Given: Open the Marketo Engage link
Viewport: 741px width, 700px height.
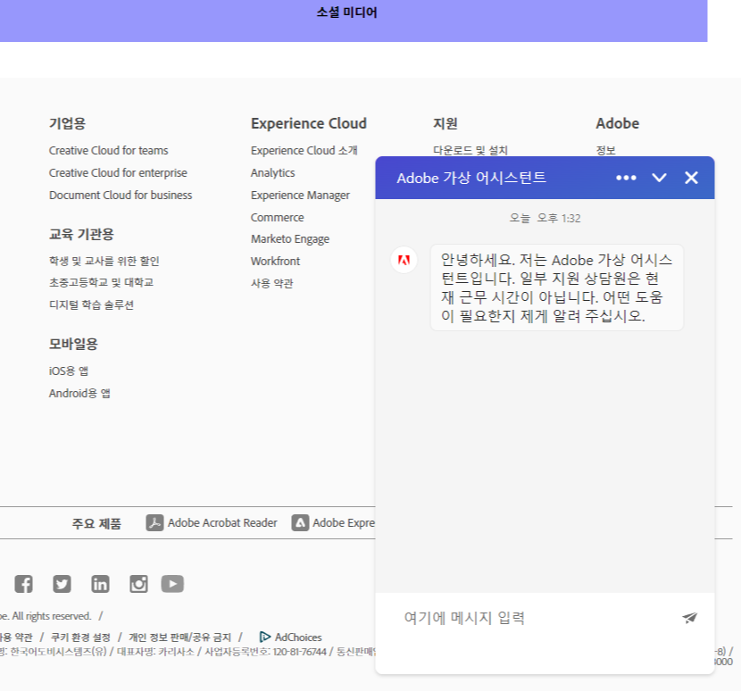Looking at the screenshot, I should [290, 238].
